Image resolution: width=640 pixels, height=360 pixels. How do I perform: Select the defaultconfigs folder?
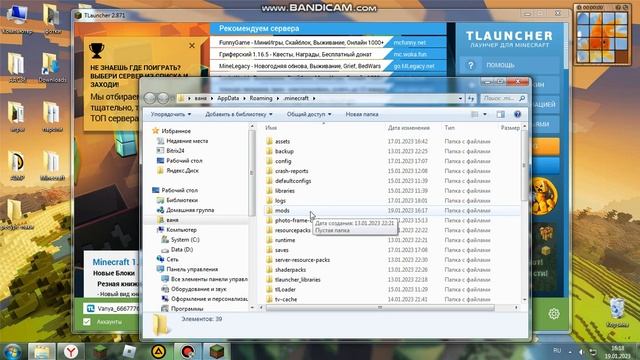[x=293, y=181]
